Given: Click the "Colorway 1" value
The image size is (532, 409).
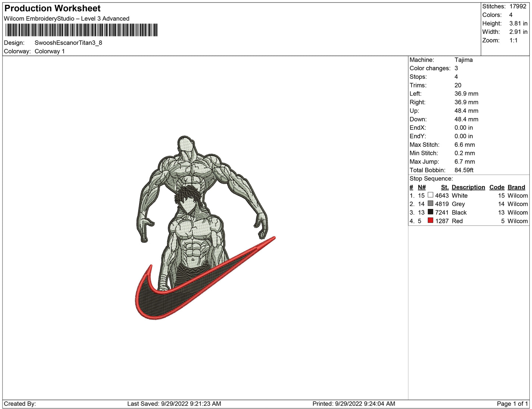Looking at the screenshot, I should click(50, 51).
